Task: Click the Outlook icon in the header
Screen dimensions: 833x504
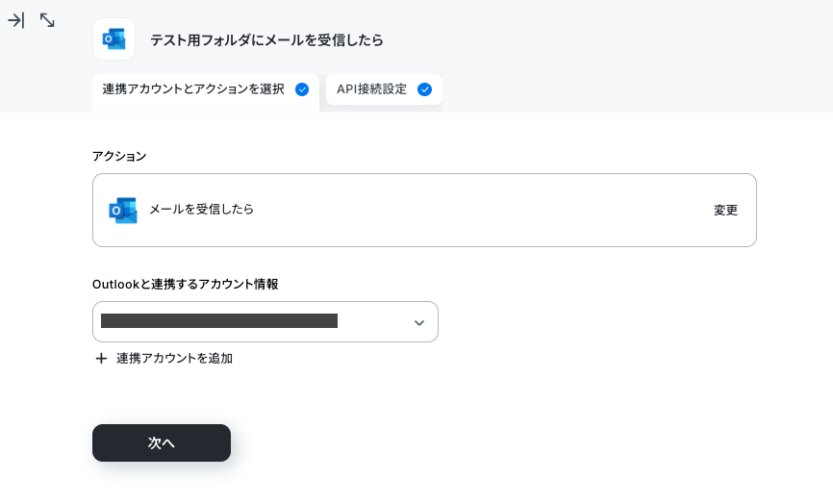Action: [114, 39]
